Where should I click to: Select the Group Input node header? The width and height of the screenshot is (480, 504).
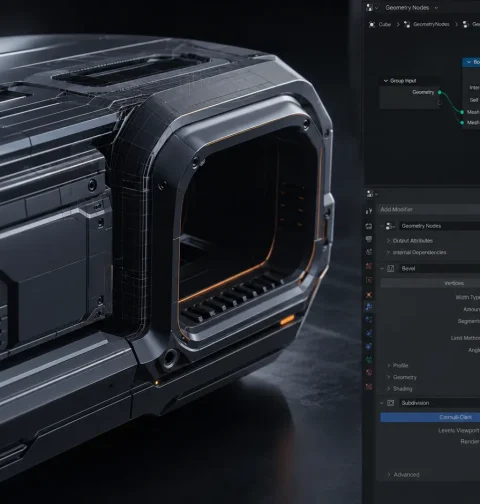point(409,81)
